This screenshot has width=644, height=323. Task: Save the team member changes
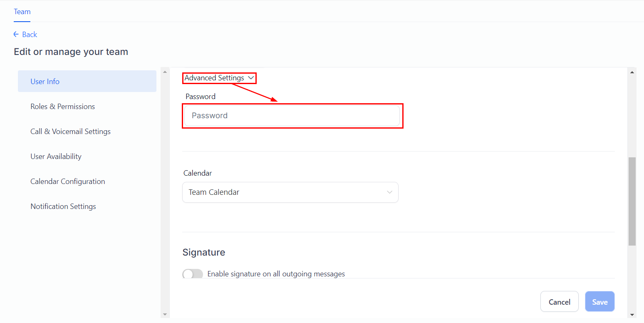coord(599,302)
